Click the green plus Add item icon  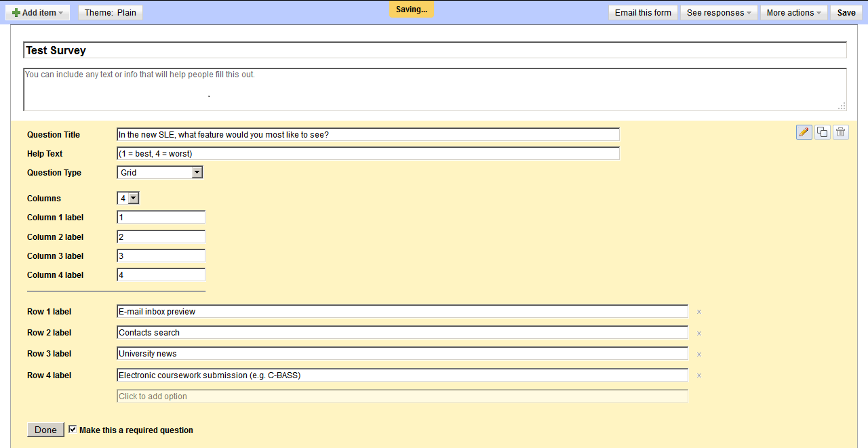(x=16, y=13)
